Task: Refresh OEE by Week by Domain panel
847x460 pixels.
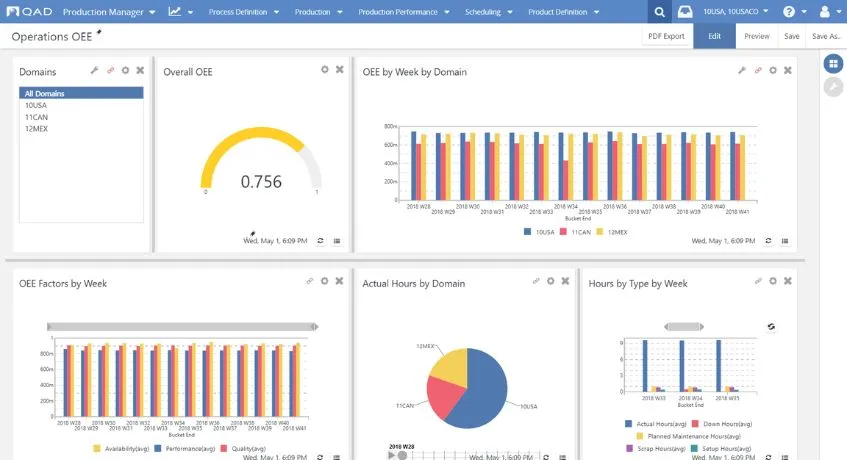Action: pos(768,241)
